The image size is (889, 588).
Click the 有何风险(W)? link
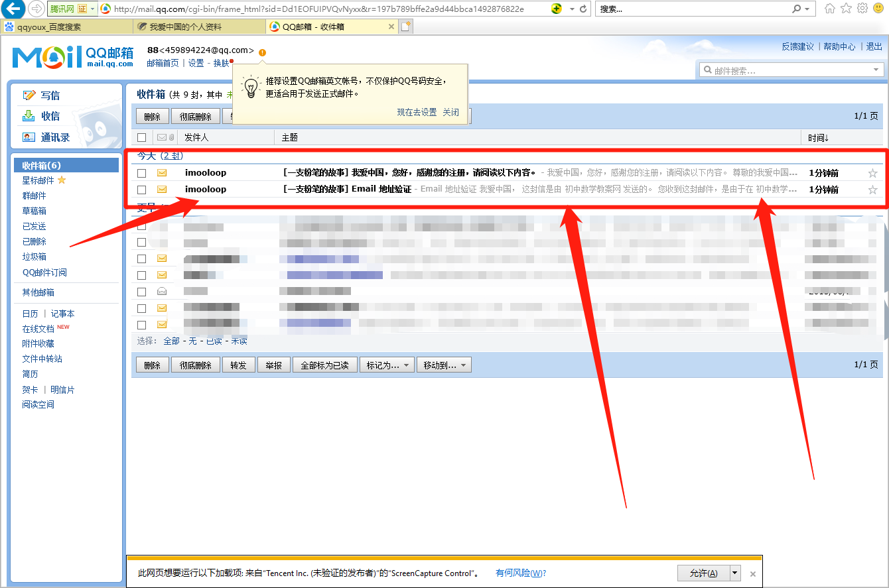(521, 573)
